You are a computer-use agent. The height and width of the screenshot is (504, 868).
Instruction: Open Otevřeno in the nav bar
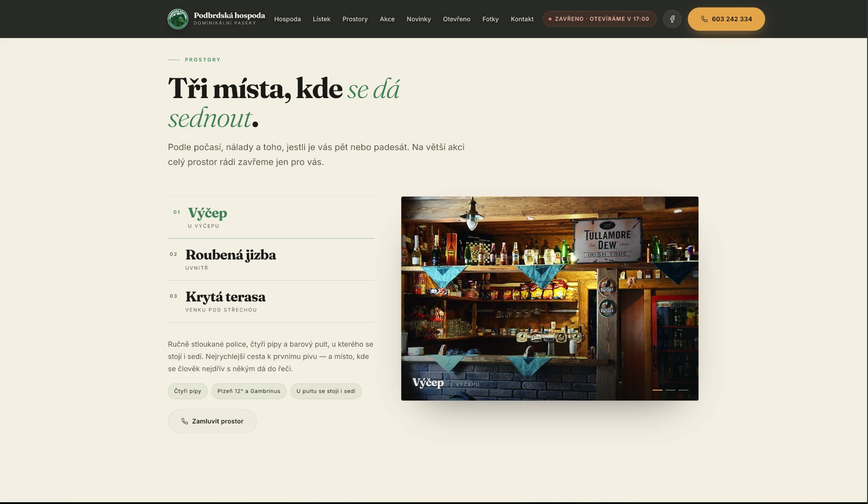pos(457,19)
